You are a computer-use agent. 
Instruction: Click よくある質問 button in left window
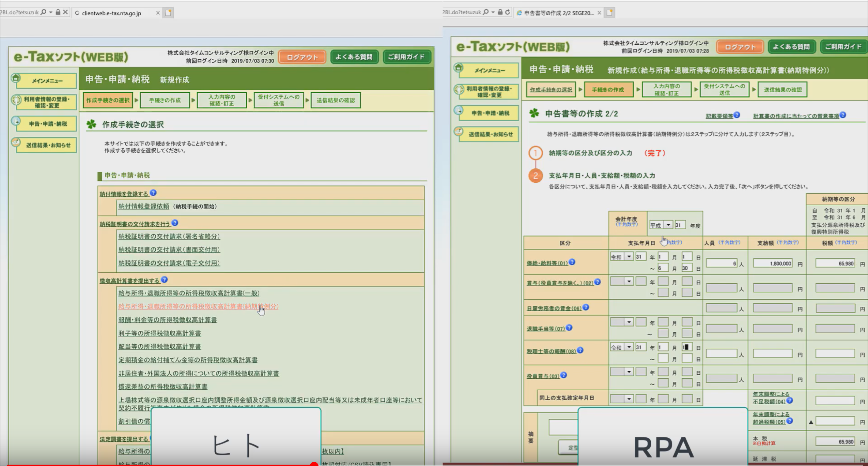click(354, 57)
